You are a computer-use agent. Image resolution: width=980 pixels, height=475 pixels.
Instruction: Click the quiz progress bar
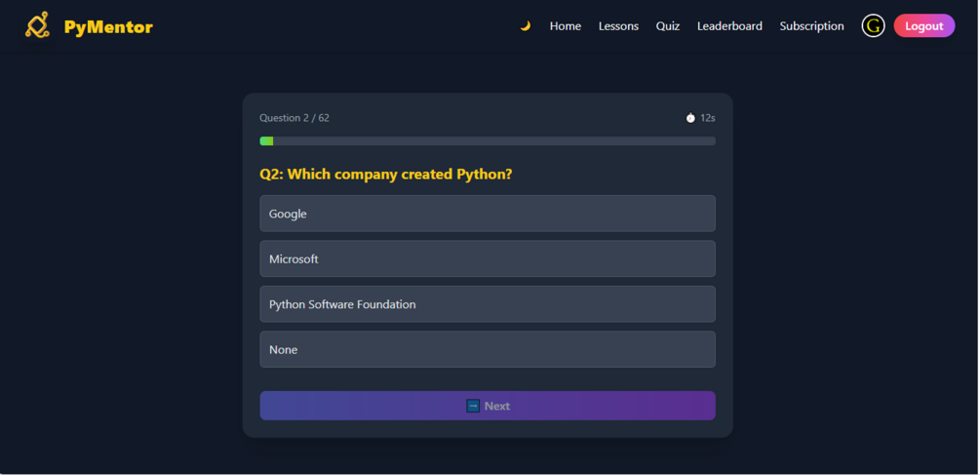[487, 141]
